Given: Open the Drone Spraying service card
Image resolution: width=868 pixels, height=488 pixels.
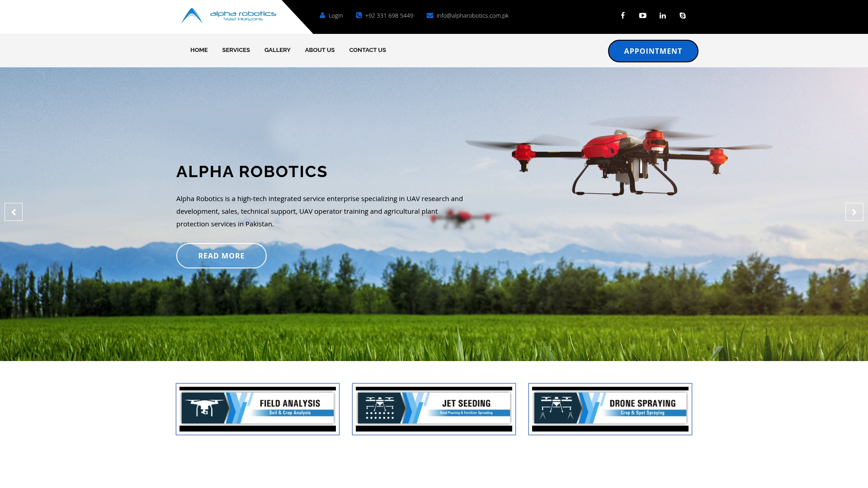Looking at the screenshot, I should (x=610, y=409).
